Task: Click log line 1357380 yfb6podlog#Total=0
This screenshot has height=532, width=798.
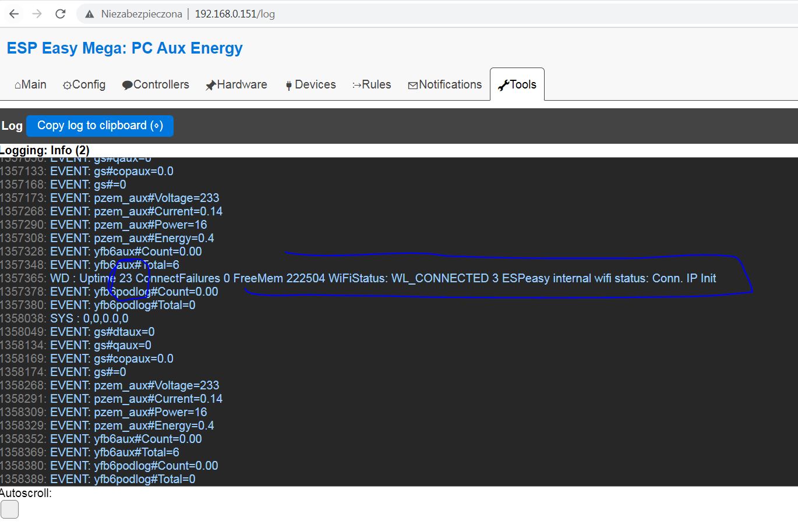Action: [x=98, y=305]
